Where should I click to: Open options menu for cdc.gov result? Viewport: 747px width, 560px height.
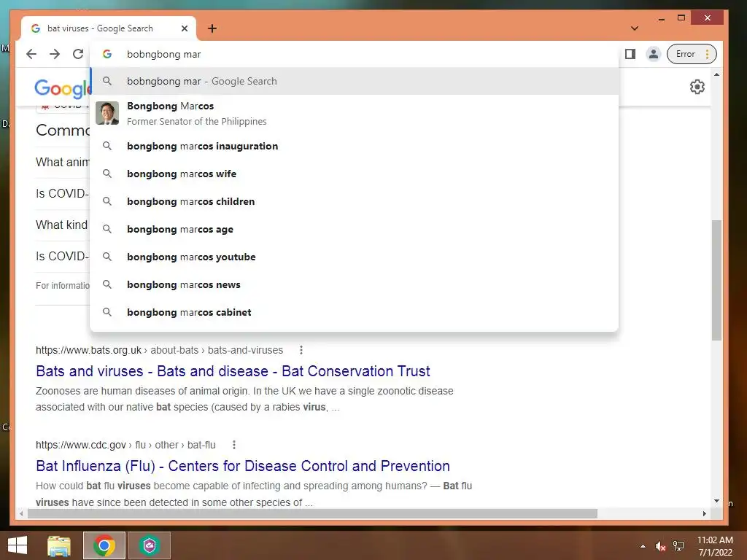tap(234, 445)
